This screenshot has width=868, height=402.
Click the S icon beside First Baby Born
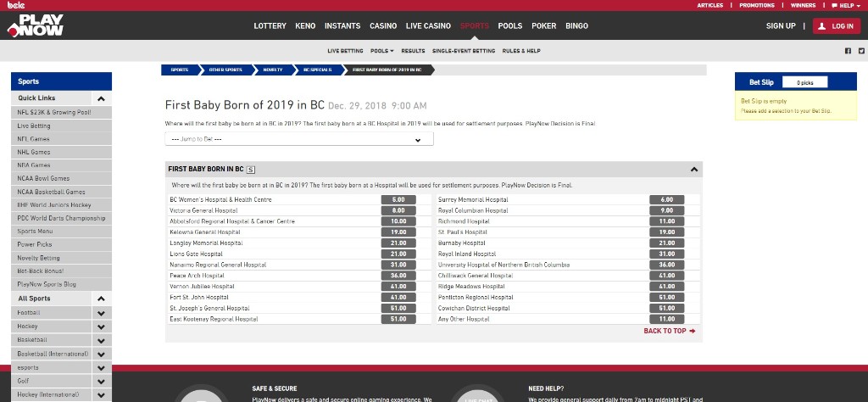tap(251, 170)
